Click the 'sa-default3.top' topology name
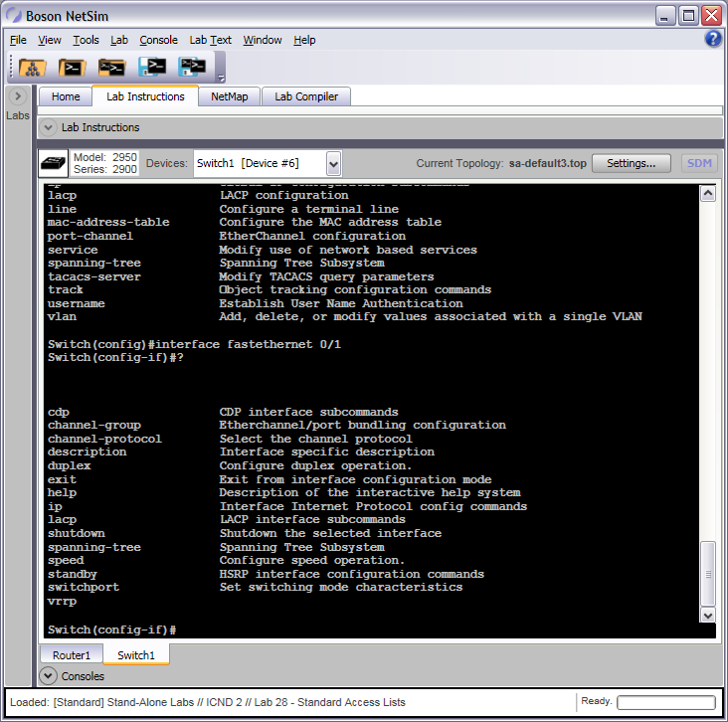Screen dimensions: 728x722 pyautogui.click(x=547, y=163)
